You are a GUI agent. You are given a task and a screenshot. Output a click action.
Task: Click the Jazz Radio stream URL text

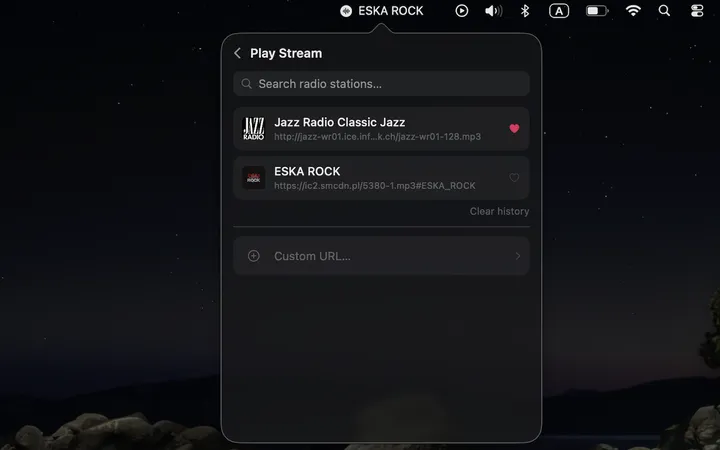click(x=377, y=137)
